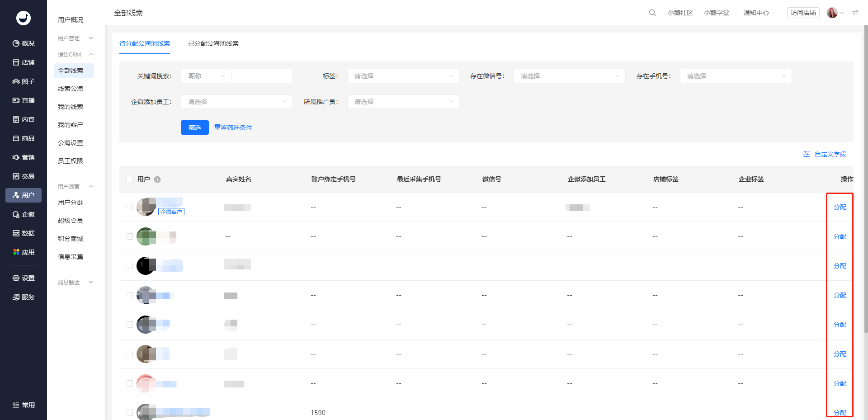Collapse the 用户运营 menu group

coord(75,186)
